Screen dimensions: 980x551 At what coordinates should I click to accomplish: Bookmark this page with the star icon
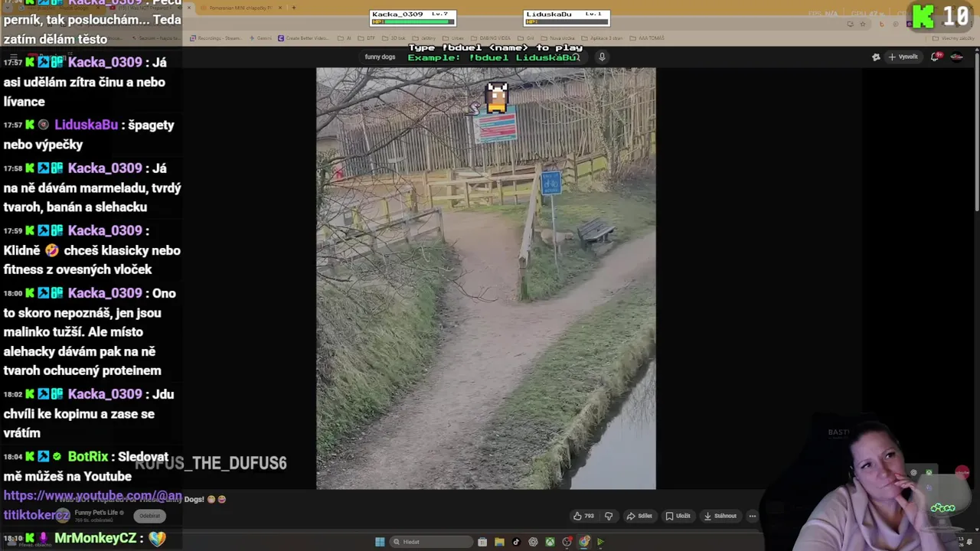[x=863, y=24]
